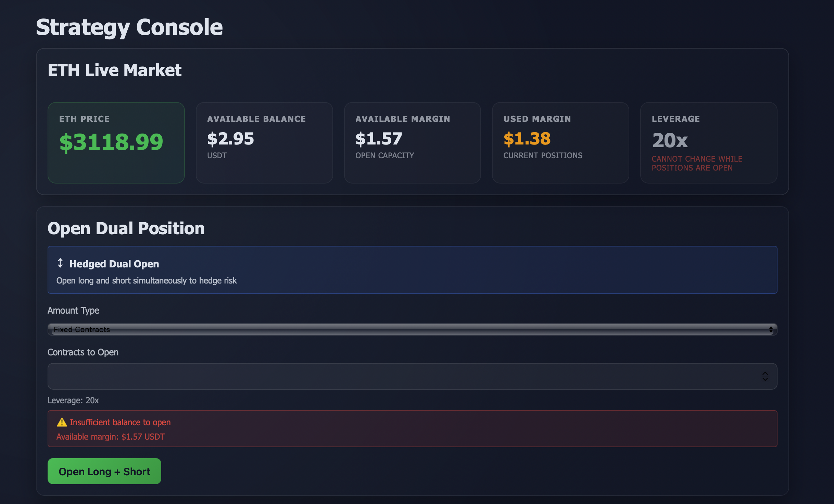
Task: Click the AVAILABLE BALANCE card
Action: 264,142
